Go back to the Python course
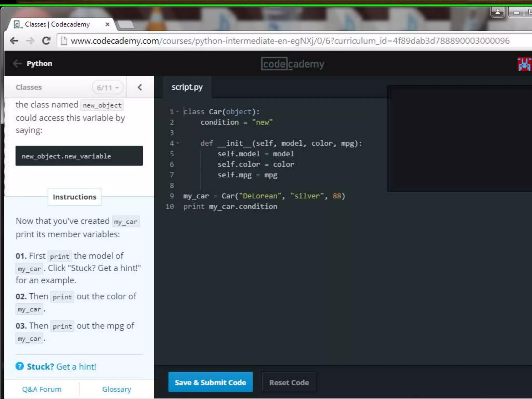 [39, 63]
